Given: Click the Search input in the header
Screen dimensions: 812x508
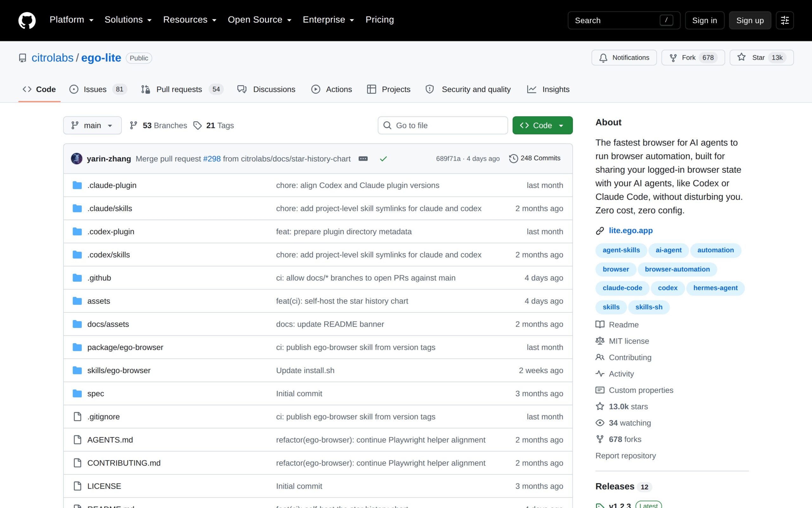Looking at the screenshot, I should coord(624,20).
